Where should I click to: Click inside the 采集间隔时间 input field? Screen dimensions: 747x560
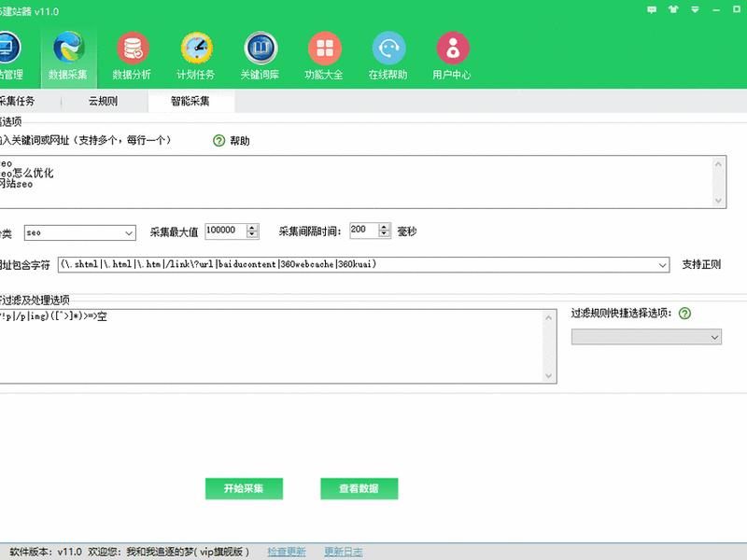[364, 231]
